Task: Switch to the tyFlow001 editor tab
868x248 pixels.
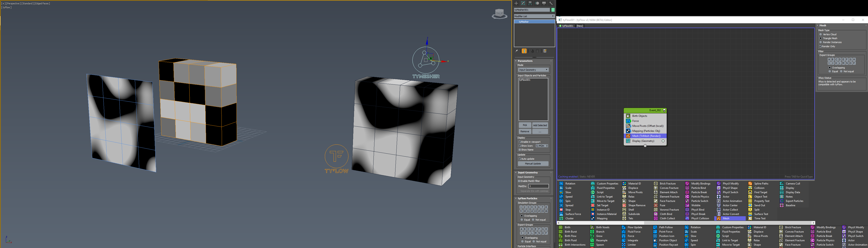Action: point(566,26)
